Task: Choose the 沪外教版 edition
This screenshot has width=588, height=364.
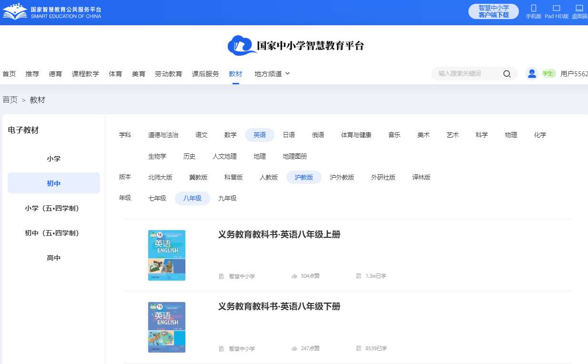Action: coord(342,177)
